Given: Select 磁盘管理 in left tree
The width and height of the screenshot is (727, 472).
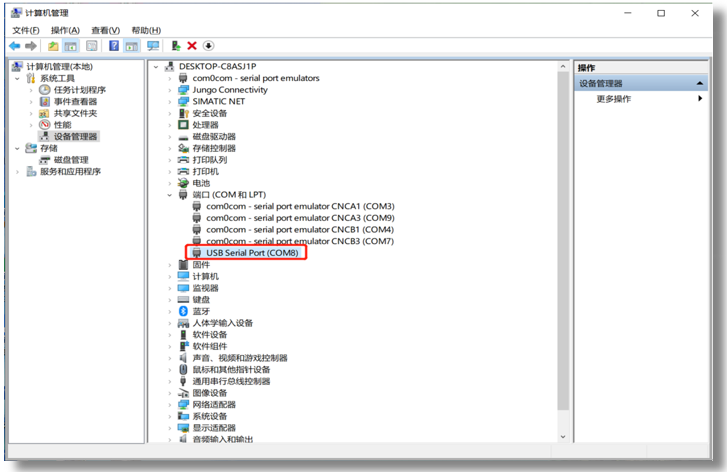Looking at the screenshot, I should click(x=71, y=160).
